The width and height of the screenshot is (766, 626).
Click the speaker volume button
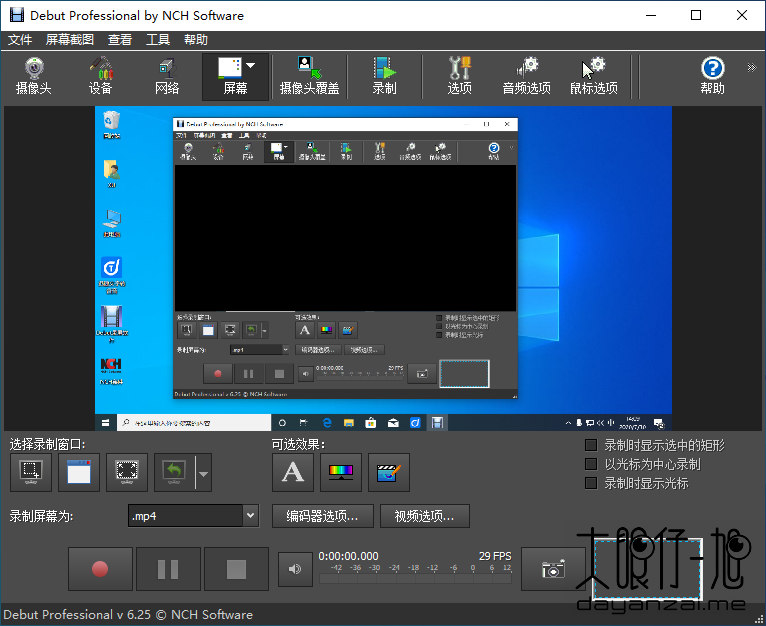[x=295, y=569]
